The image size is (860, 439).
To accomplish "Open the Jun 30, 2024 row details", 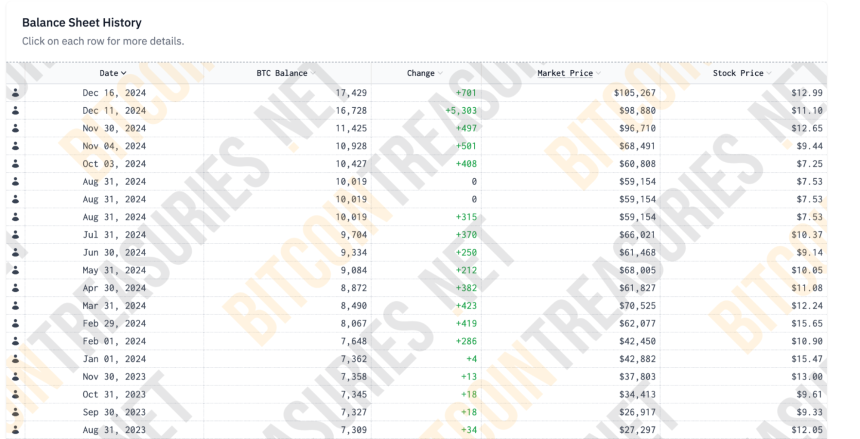I will point(416,252).
